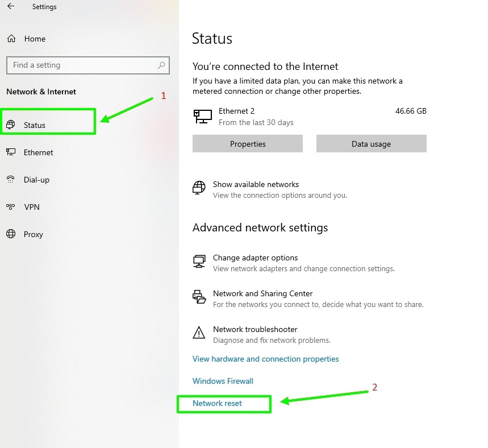This screenshot has width=488, height=448.
Task: Click the back arrow in Settings
Action: [11, 6]
